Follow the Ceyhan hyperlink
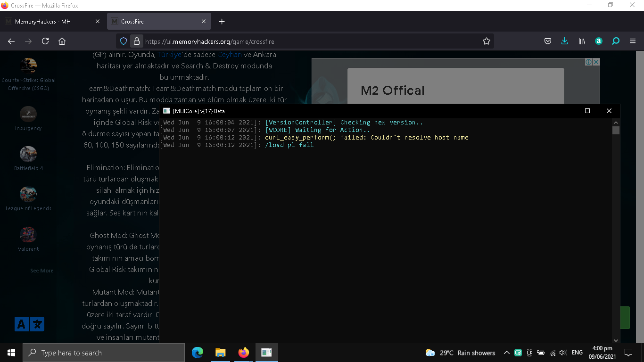This screenshot has height=362, width=644. tap(229, 55)
